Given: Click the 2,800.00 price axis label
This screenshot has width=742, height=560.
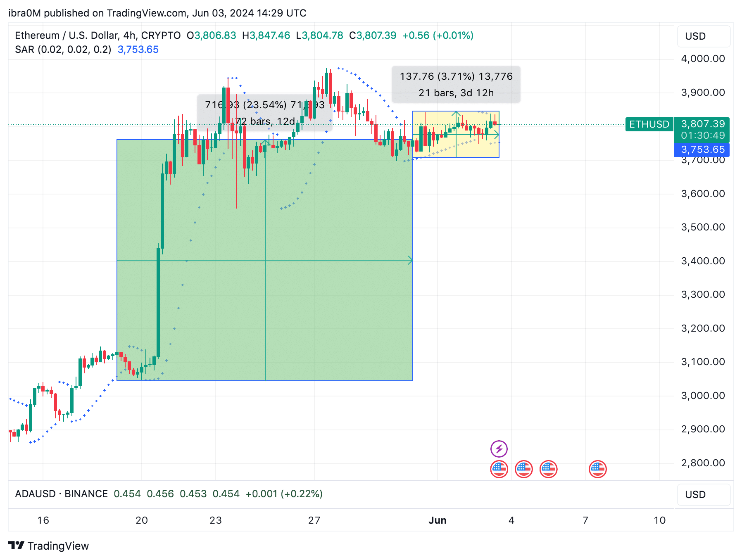Looking at the screenshot, I should 703,463.
